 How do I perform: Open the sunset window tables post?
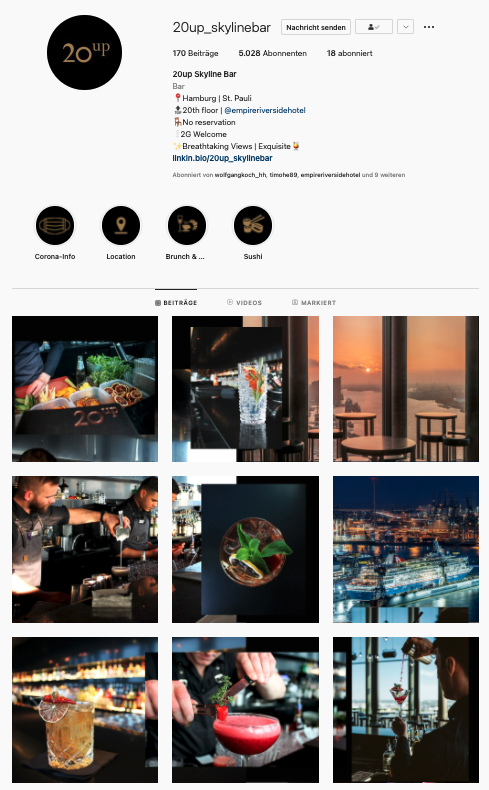pyautogui.click(x=406, y=389)
